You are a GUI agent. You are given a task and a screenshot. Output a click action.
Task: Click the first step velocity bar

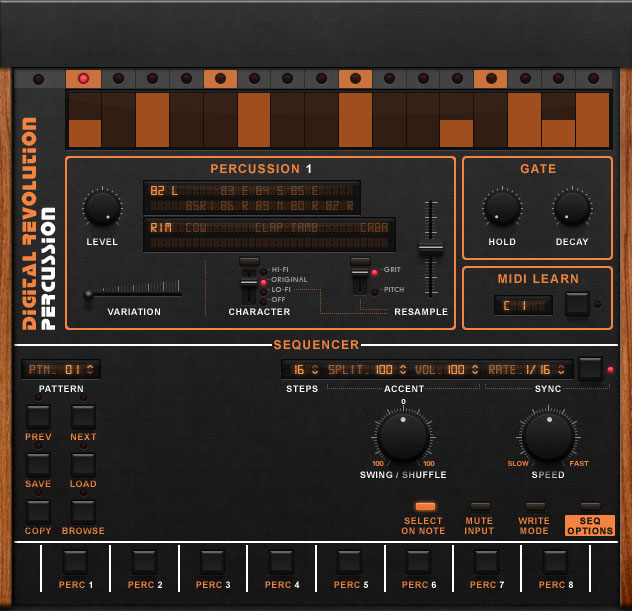point(85,120)
